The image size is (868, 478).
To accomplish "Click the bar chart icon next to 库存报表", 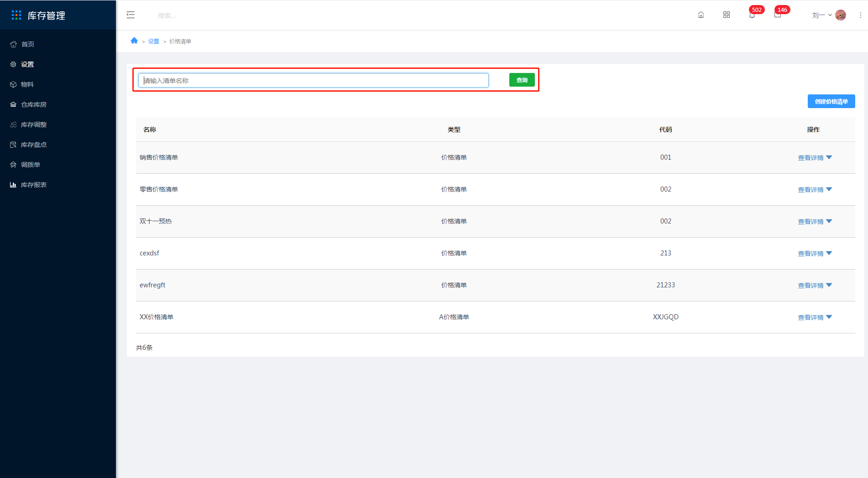I will [13, 185].
